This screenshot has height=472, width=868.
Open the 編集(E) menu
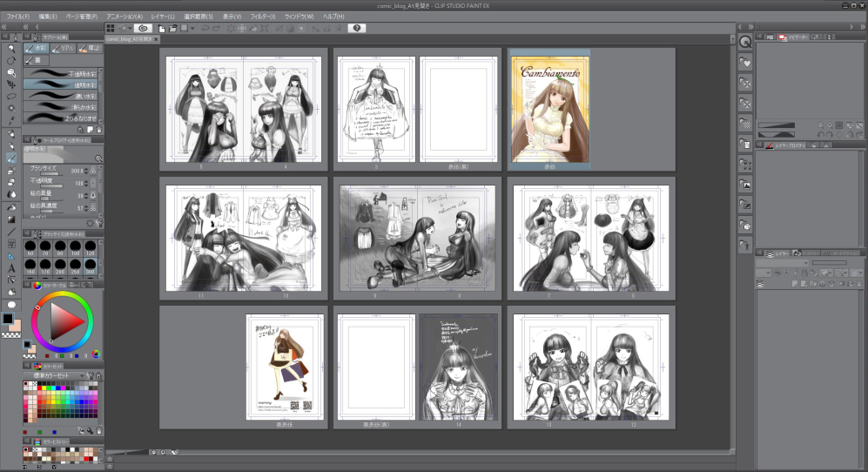point(48,17)
